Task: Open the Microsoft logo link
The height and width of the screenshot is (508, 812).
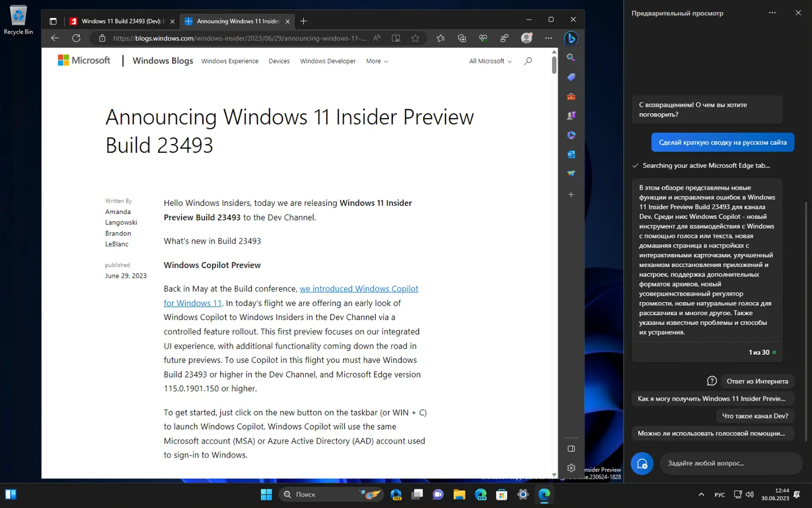Action: [84, 61]
